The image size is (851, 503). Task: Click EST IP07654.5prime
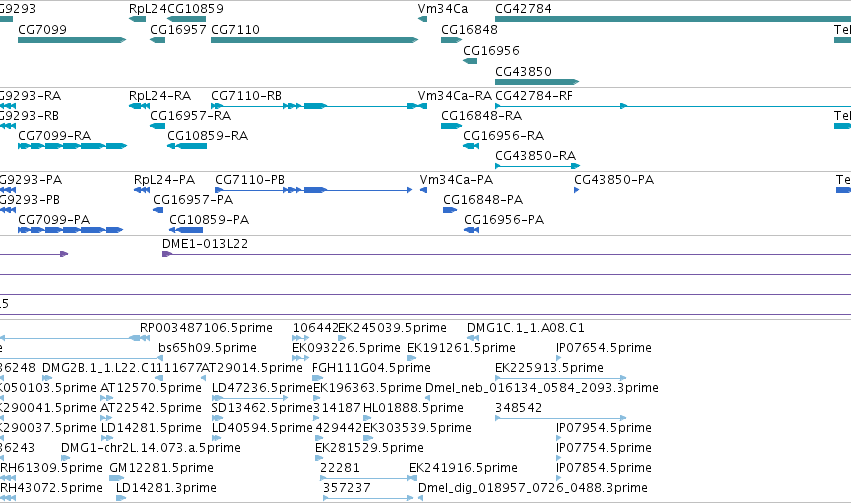click(x=604, y=348)
